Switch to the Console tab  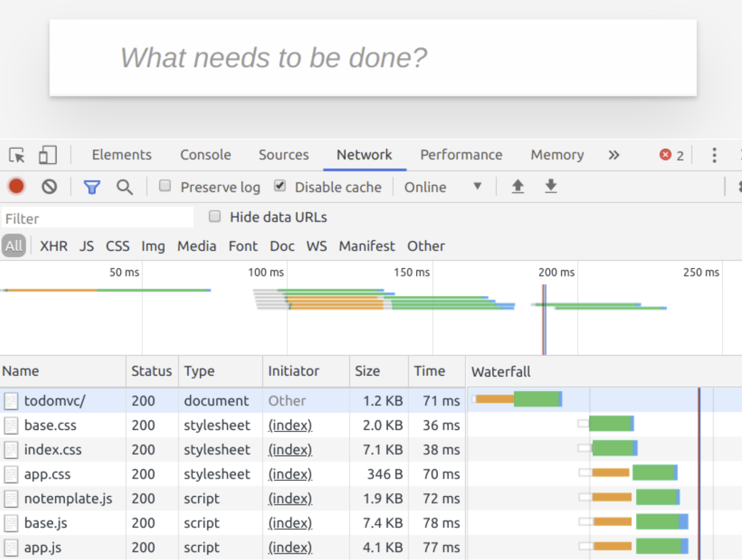[205, 155]
